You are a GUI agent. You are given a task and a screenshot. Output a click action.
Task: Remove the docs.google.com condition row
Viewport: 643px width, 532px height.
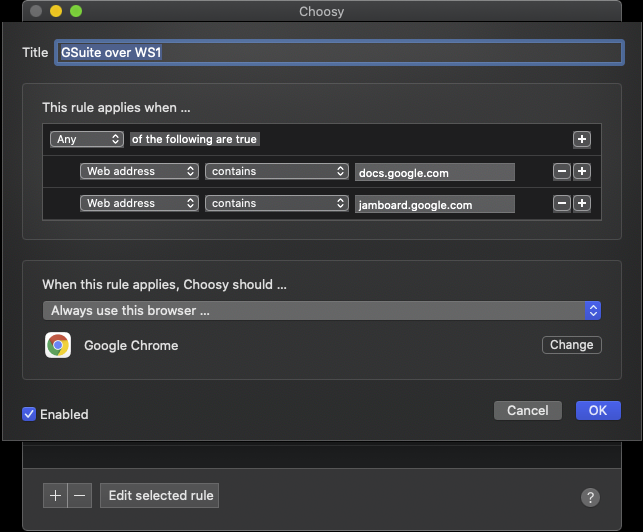click(562, 171)
